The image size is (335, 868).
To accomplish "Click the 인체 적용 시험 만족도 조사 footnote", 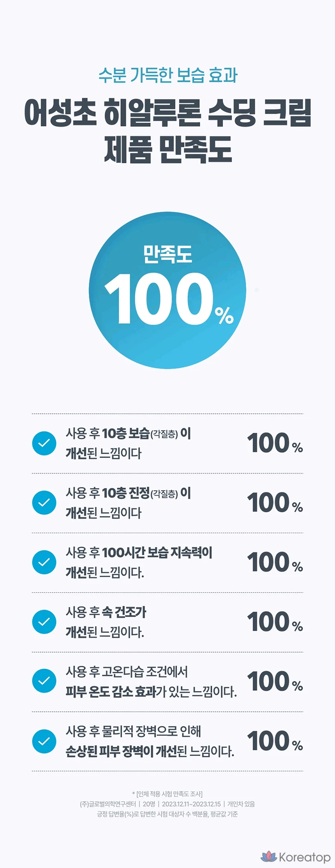I will (167, 794).
